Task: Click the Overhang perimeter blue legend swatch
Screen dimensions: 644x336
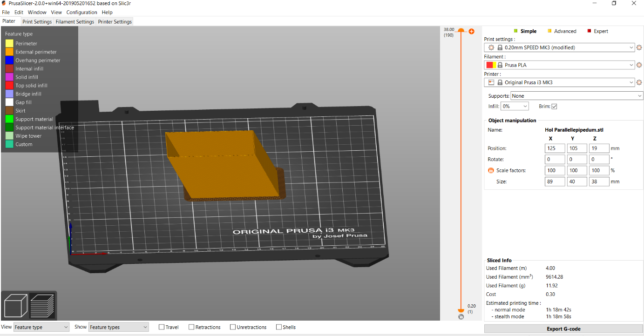Action: [x=9, y=60]
